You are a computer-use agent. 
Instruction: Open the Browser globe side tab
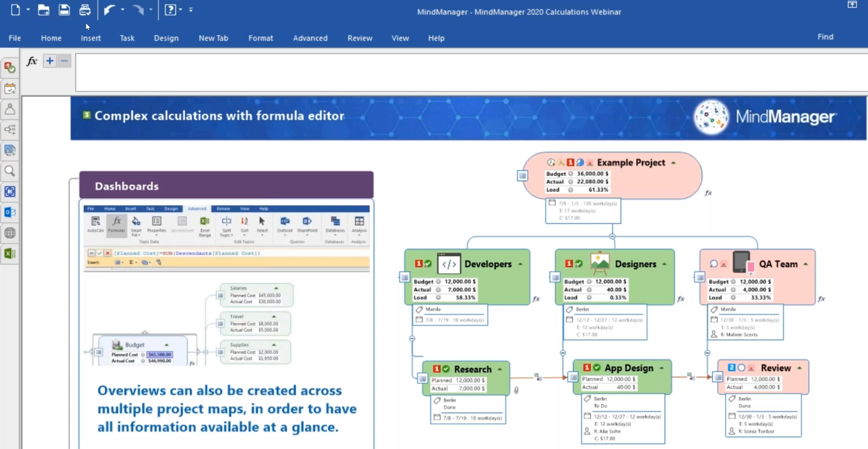coord(10,233)
